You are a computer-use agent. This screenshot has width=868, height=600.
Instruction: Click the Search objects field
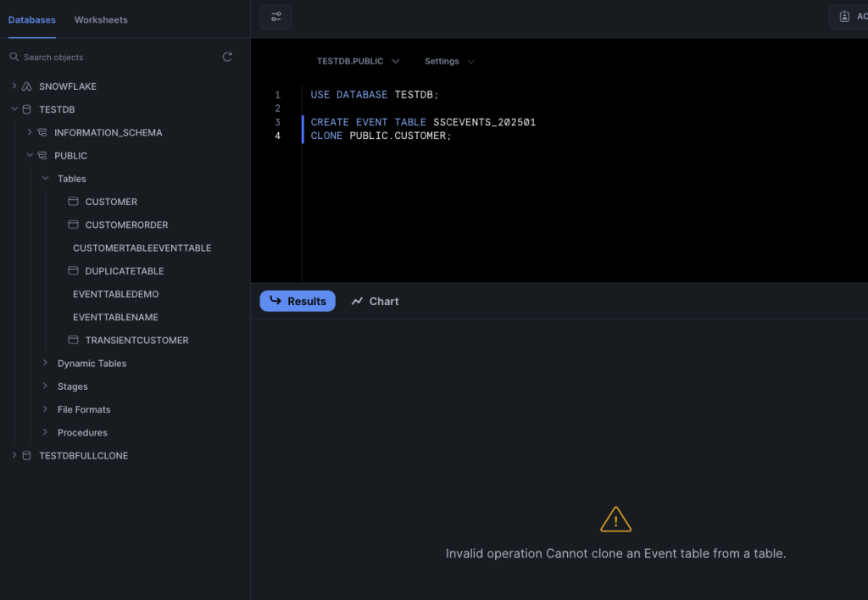tap(110, 57)
